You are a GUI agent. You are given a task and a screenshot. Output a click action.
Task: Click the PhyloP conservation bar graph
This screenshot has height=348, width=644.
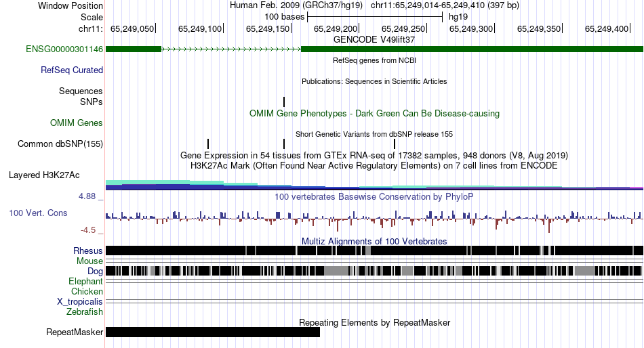point(374,221)
